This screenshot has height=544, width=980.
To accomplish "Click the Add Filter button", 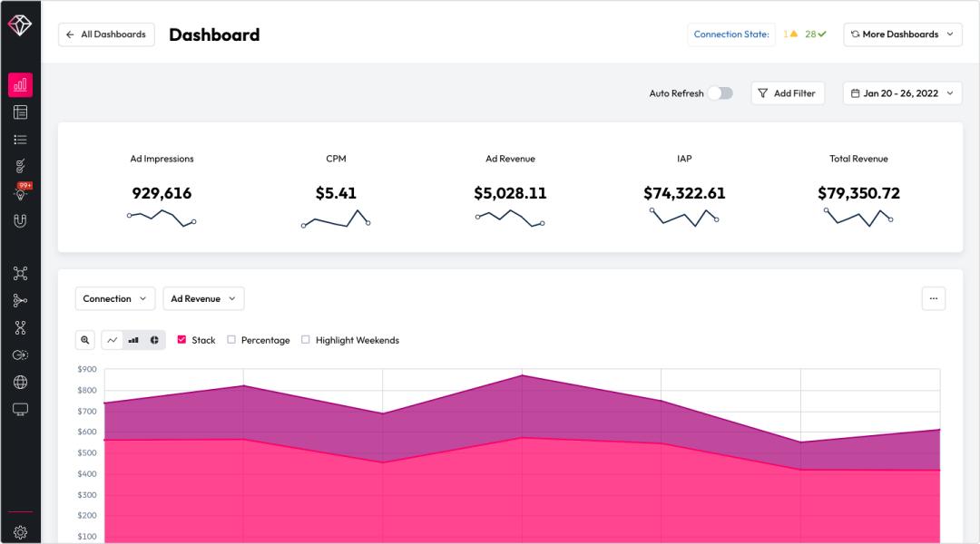I will [x=787, y=93].
